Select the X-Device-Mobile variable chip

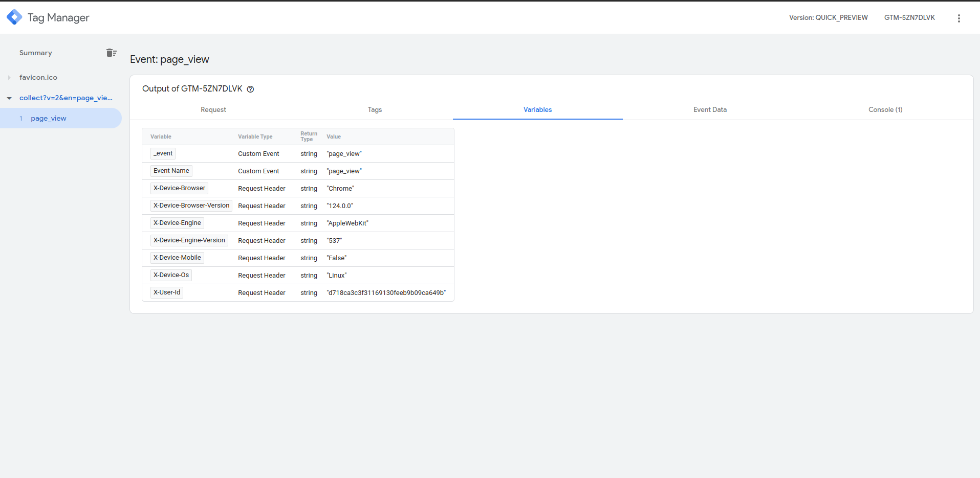tap(177, 257)
